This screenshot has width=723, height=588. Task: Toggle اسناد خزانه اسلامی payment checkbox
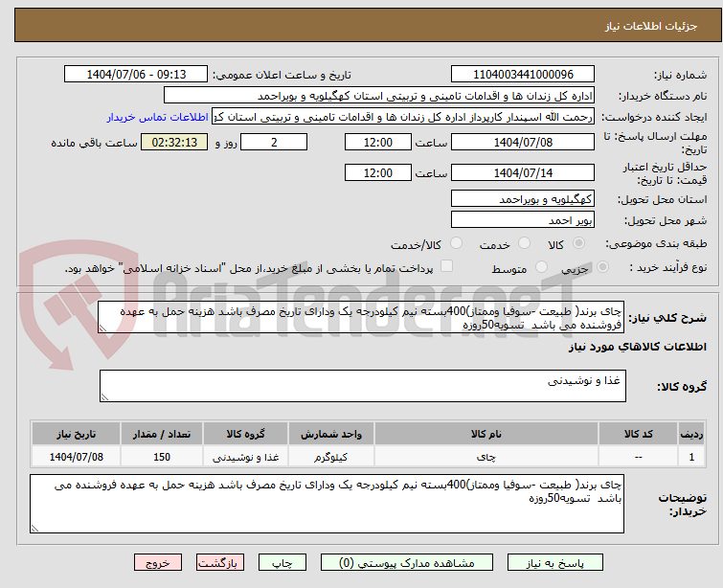coord(446,266)
